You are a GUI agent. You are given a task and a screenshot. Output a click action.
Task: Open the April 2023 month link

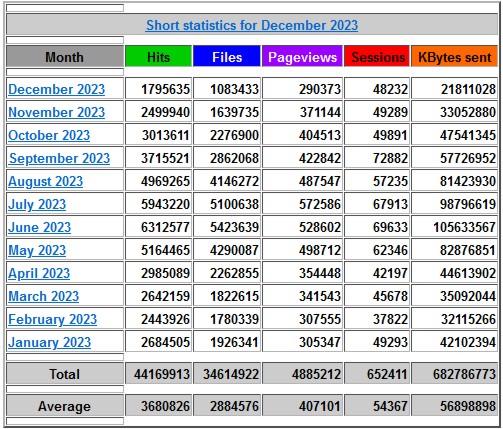(39, 273)
